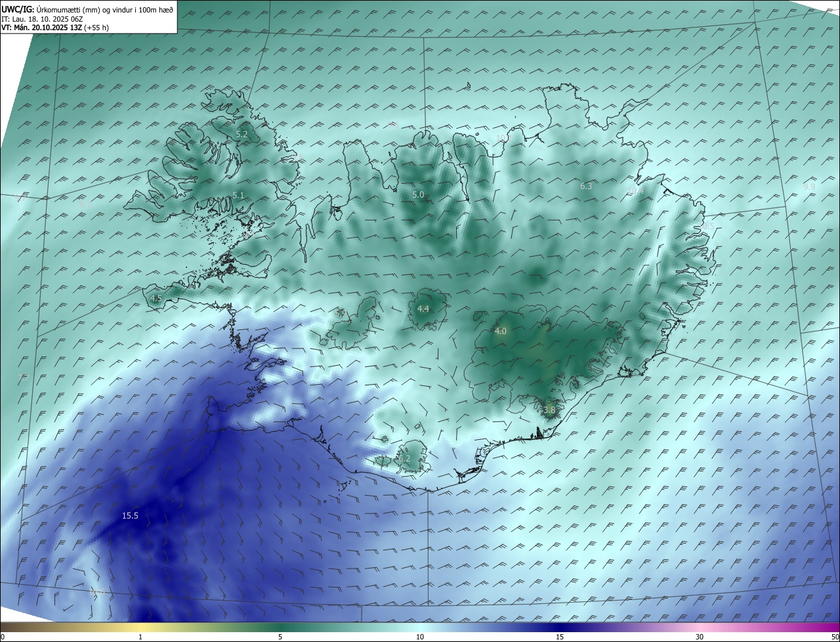Click the 4.0 value label on the map
The height and width of the screenshot is (642, 840).
pos(501,331)
